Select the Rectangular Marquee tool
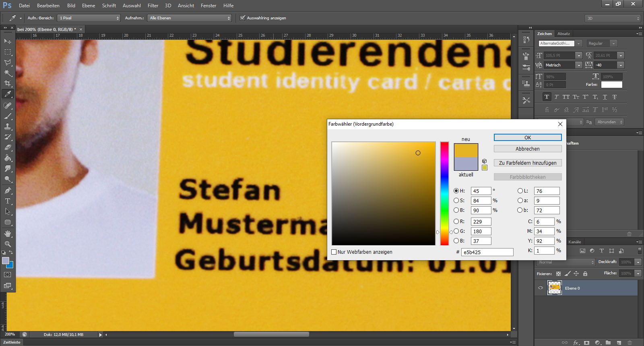This screenshot has width=644, height=346. (8, 52)
